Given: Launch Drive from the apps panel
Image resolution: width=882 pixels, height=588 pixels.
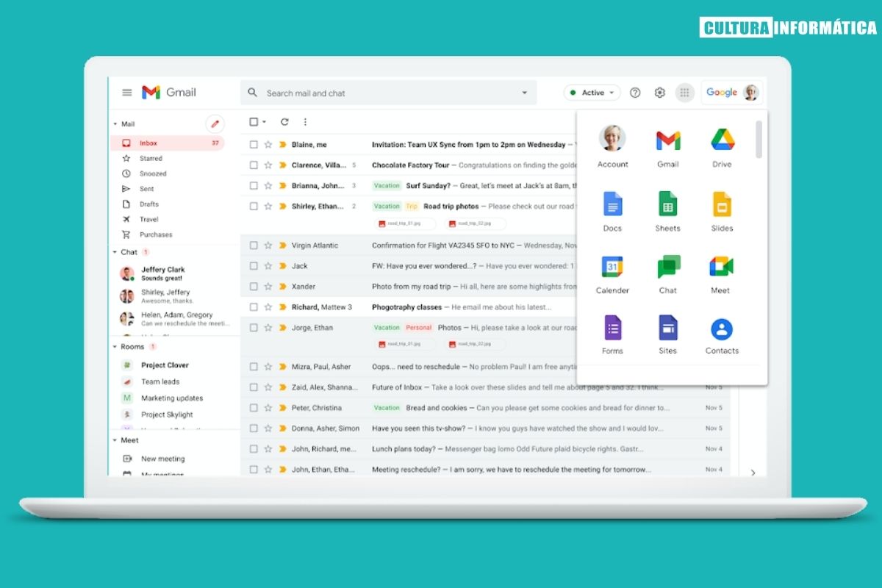Looking at the screenshot, I should pyautogui.click(x=722, y=146).
